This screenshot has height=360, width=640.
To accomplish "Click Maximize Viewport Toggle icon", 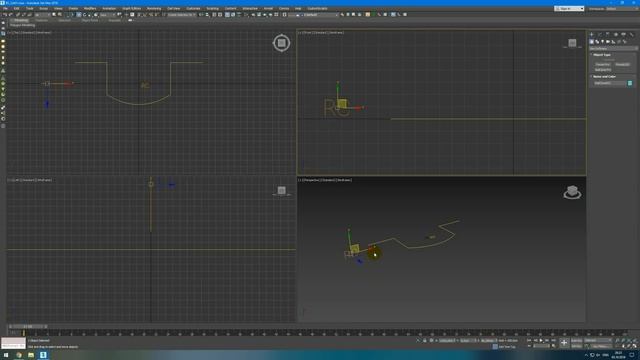I will (x=635, y=346).
